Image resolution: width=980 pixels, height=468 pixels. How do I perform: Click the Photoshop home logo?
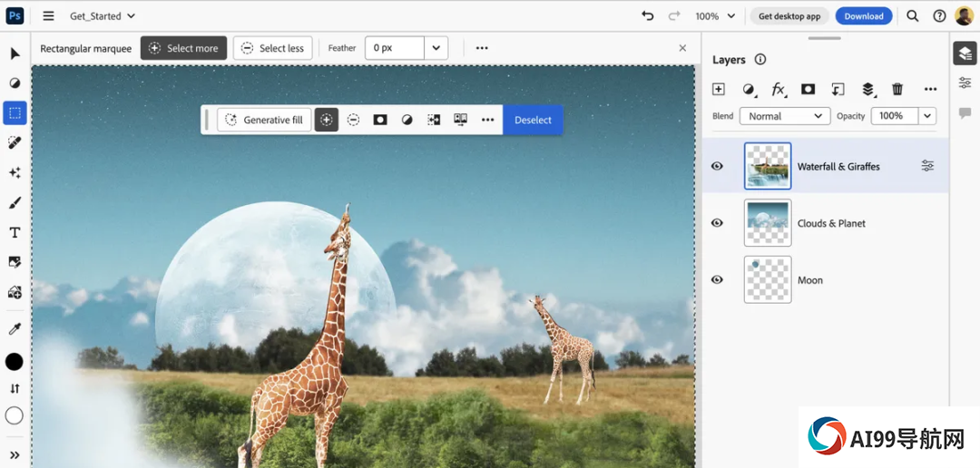click(15, 15)
